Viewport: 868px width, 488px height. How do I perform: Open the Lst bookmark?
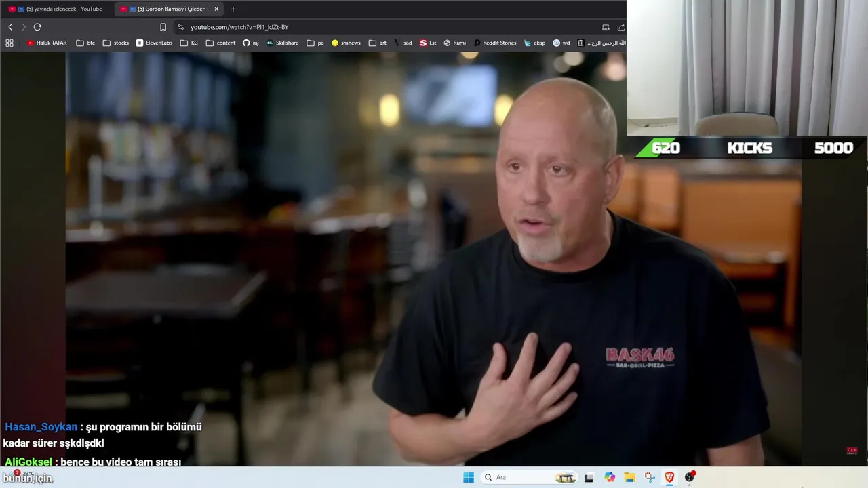428,43
